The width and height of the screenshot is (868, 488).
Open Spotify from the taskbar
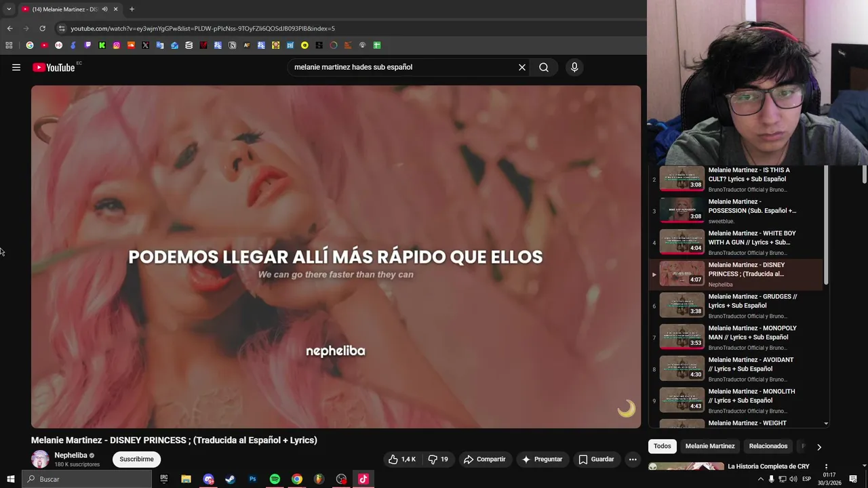pos(275,479)
